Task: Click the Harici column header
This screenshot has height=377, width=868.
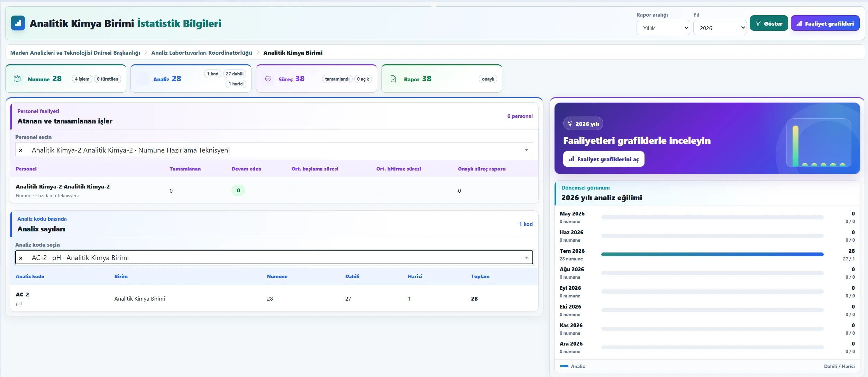Action: (415, 276)
